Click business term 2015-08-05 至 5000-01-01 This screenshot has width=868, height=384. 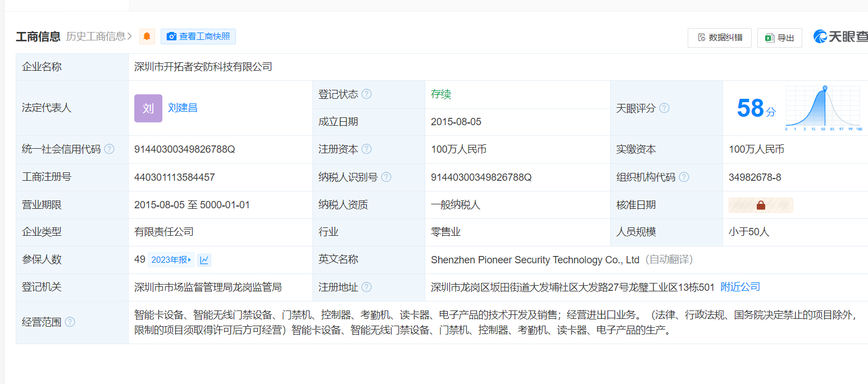tap(192, 205)
